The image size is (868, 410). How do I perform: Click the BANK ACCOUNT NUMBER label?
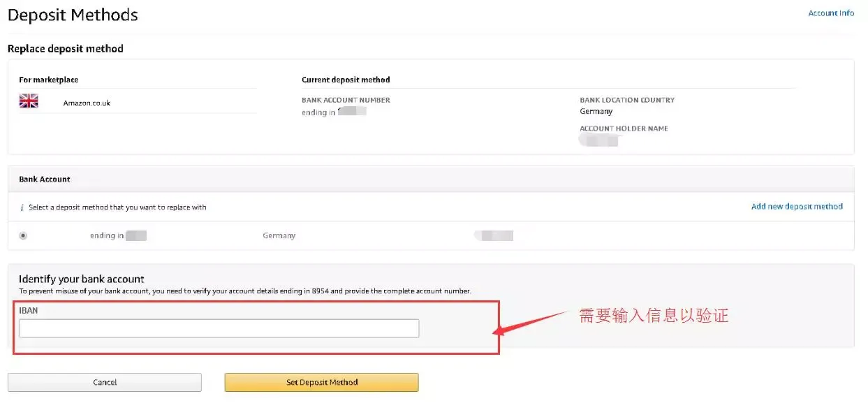(x=346, y=101)
